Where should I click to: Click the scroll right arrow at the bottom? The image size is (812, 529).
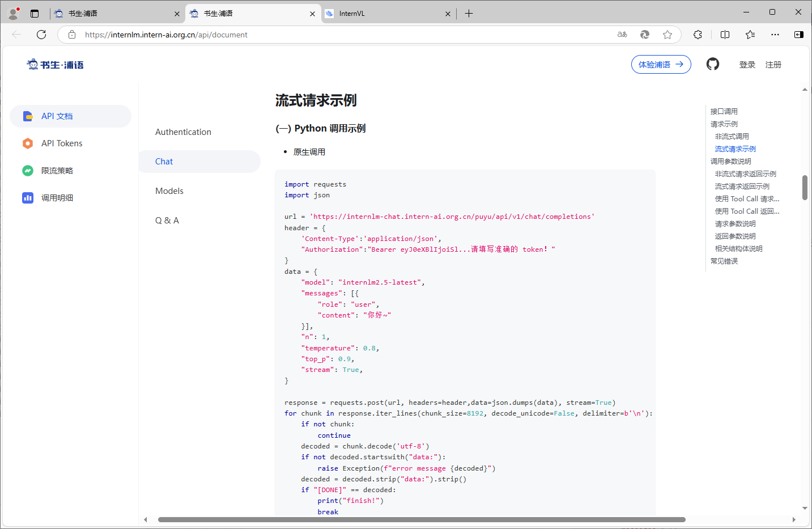(x=794, y=519)
